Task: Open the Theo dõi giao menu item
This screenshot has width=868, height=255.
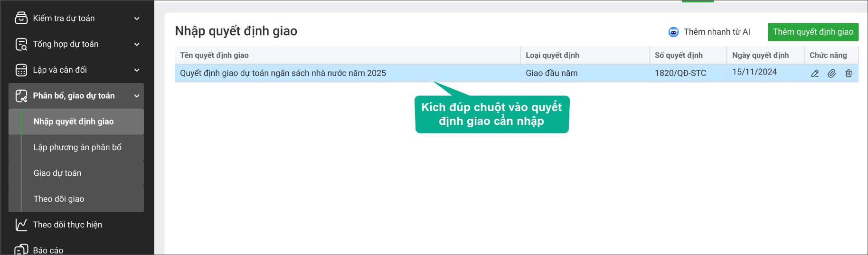Action: point(59,199)
